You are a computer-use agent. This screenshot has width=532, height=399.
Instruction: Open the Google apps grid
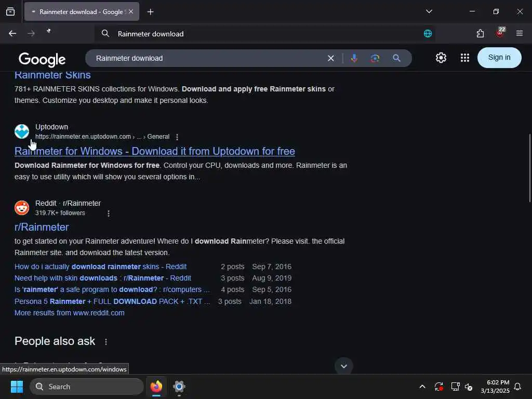(465, 58)
